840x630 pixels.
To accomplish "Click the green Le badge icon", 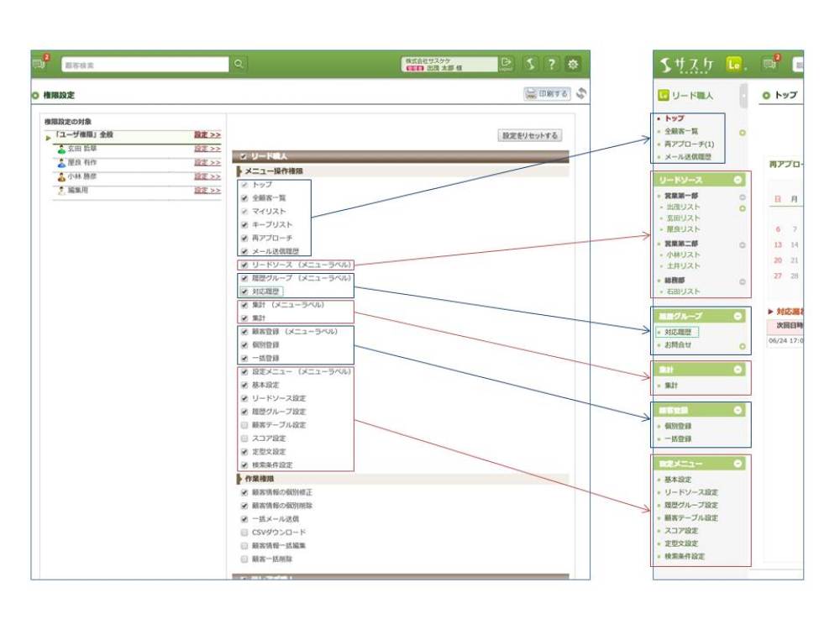I will [x=734, y=64].
